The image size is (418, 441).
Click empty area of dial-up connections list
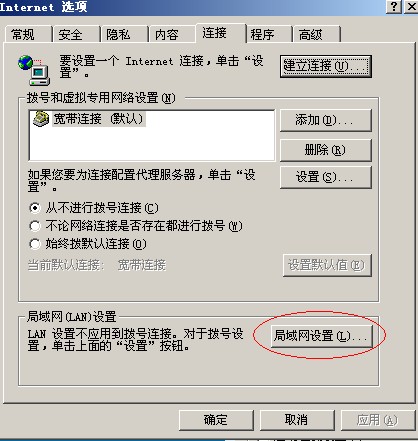point(152,143)
